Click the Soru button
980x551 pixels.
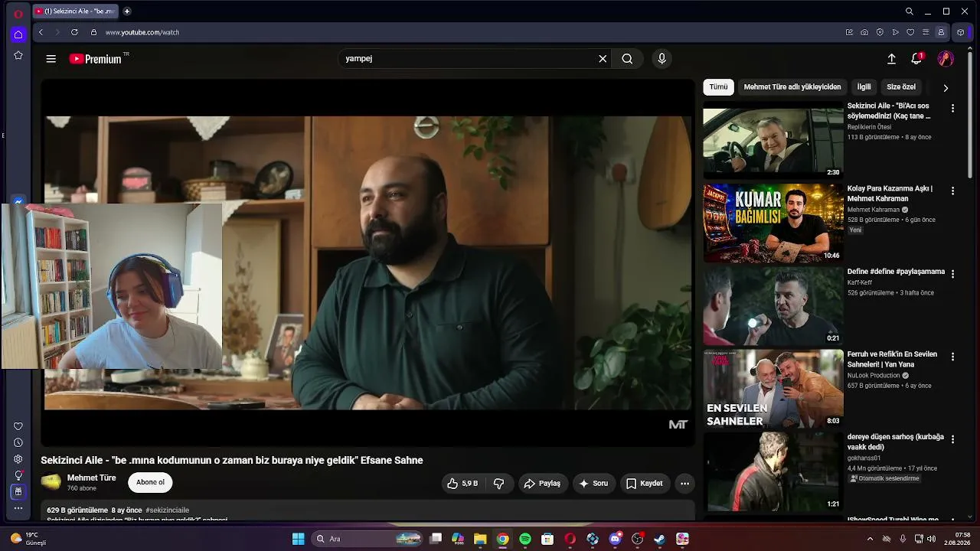click(593, 484)
